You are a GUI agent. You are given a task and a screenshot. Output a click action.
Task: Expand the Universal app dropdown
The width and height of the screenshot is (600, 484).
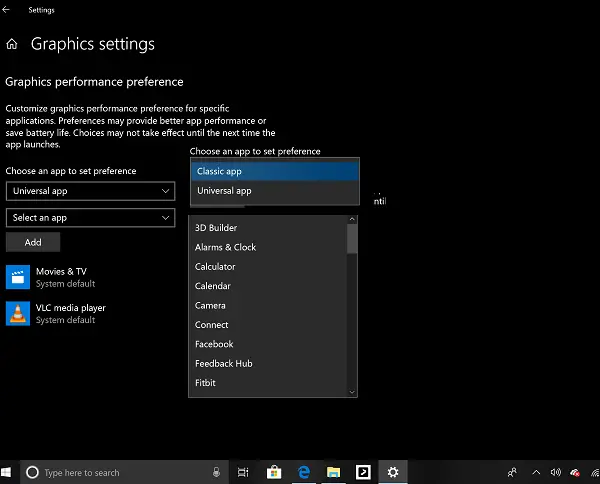click(x=90, y=191)
